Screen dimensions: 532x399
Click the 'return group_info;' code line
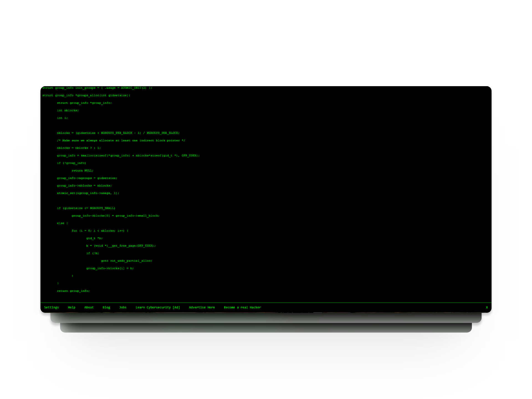click(73, 291)
